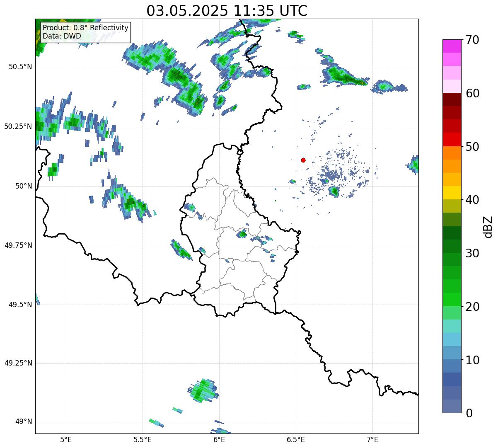The image size is (498, 448).
Task: Click the blue colorbar segment just below 10
Action: pos(452,366)
